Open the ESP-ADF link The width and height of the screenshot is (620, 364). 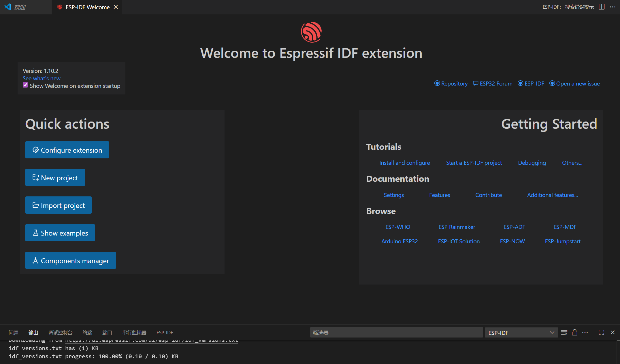pyautogui.click(x=514, y=227)
